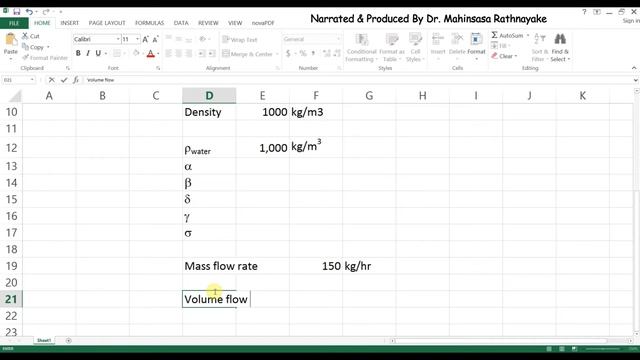Center cell text horizontally
The height and width of the screenshot is (360, 640).
179,53
